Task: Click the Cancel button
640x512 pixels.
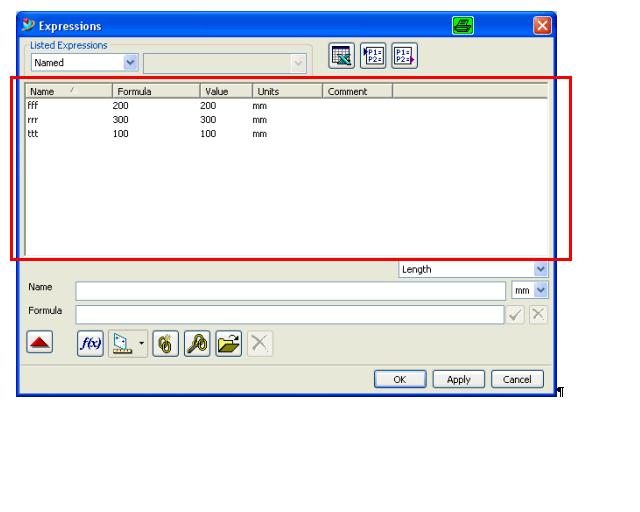Action: coord(517,379)
